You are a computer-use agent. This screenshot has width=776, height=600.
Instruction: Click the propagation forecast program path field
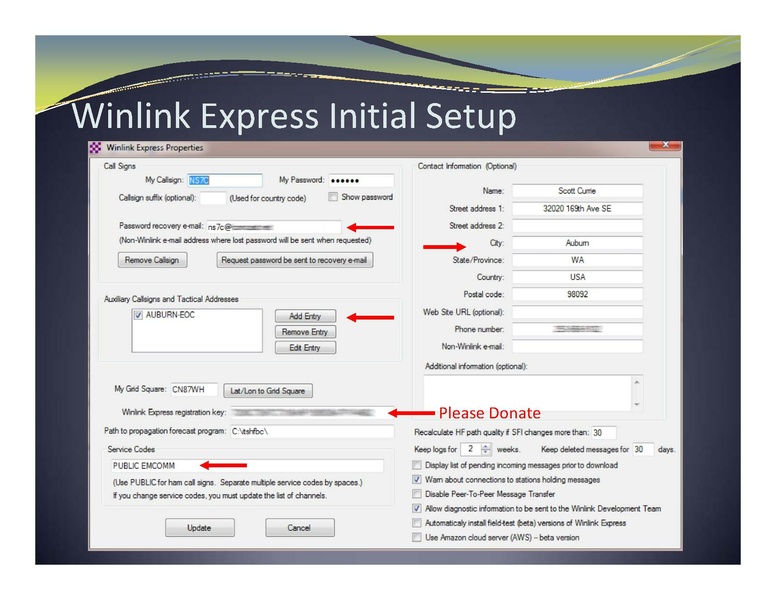click(312, 431)
